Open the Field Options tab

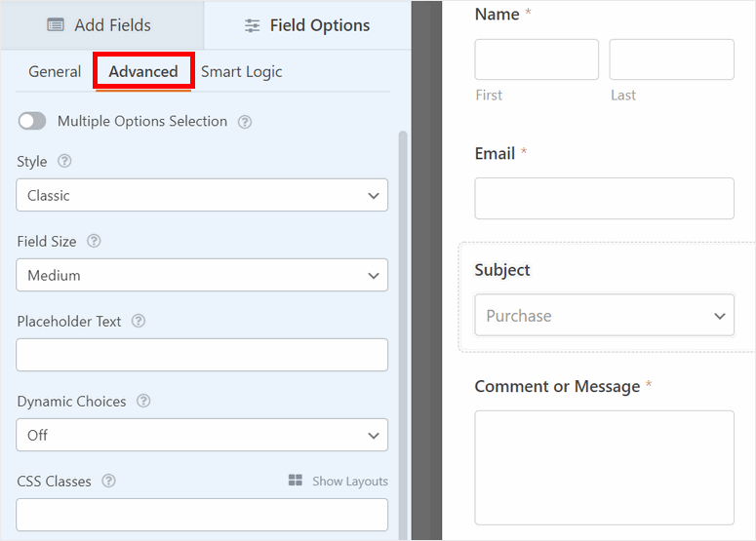tap(307, 25)
